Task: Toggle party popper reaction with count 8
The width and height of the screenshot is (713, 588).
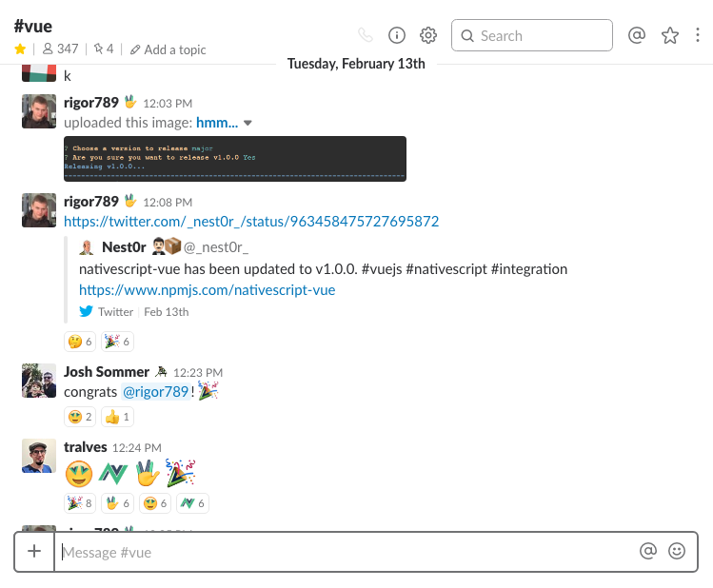Action: (x=80, y=503)
